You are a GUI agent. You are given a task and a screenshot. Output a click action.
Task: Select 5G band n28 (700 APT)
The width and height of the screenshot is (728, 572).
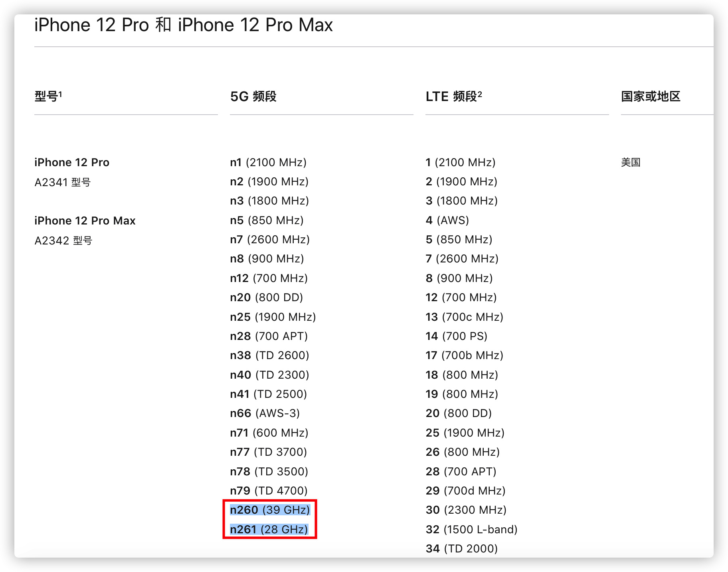click(269, 336)
